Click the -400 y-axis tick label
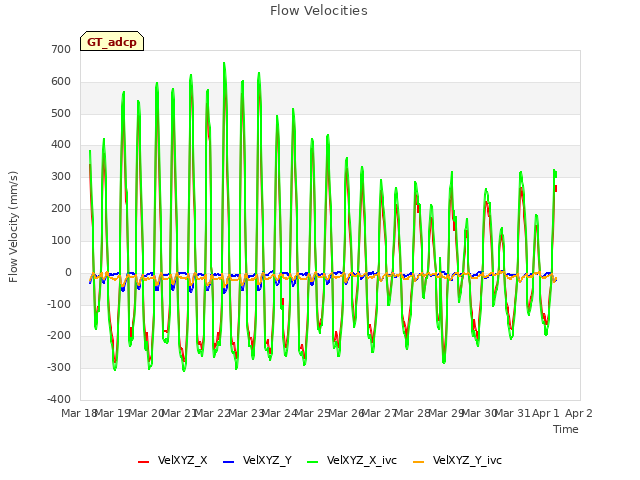This screenshot has height=480, width=640. 59,399
